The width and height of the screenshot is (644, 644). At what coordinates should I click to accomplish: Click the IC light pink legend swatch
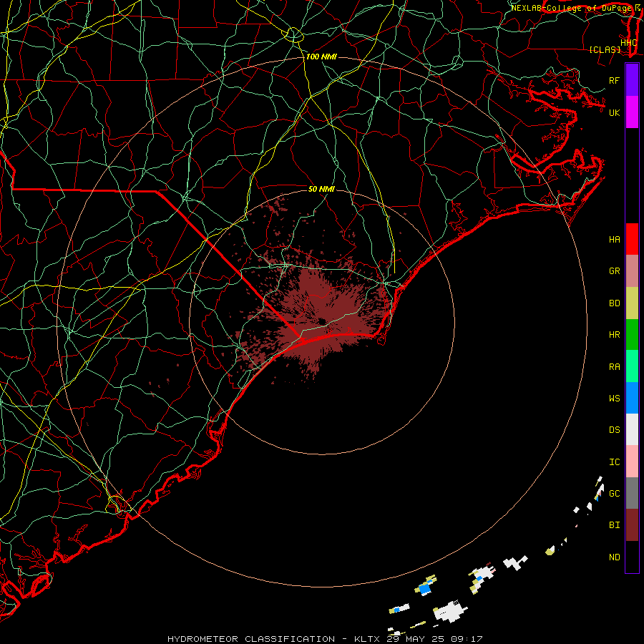632,462
